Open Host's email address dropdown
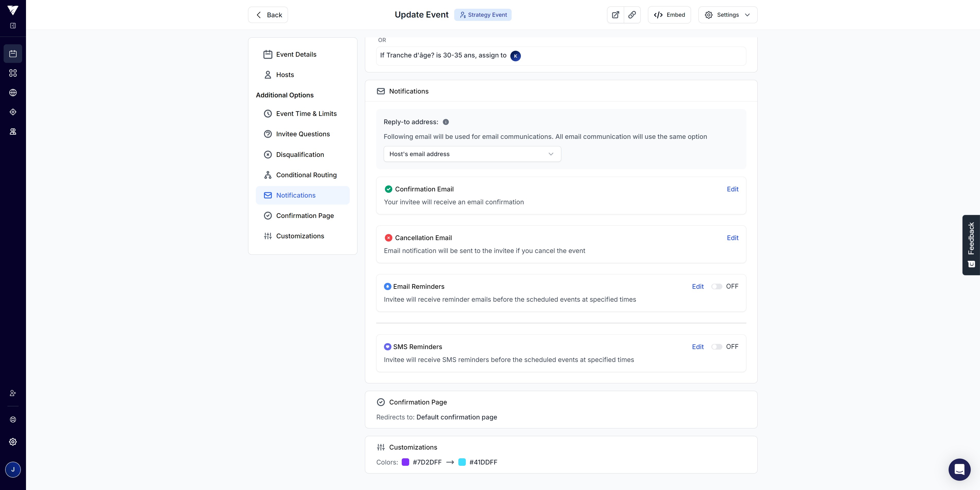 472,154
